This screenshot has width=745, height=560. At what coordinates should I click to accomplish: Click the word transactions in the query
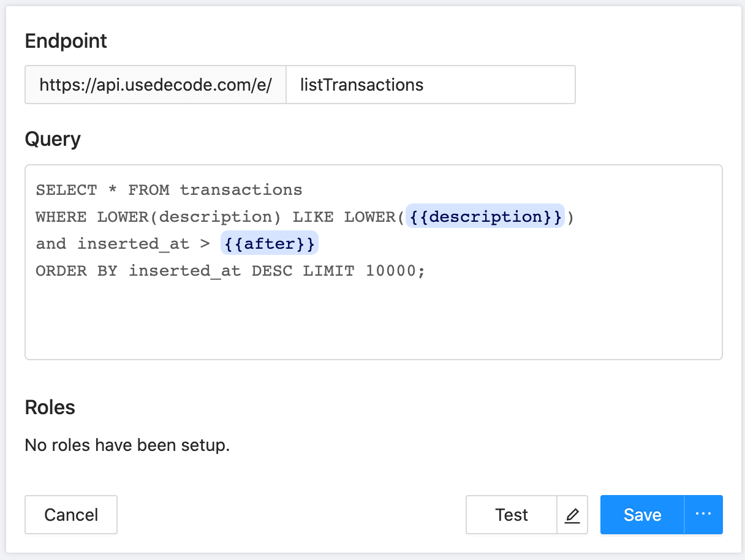click(241, 190)
